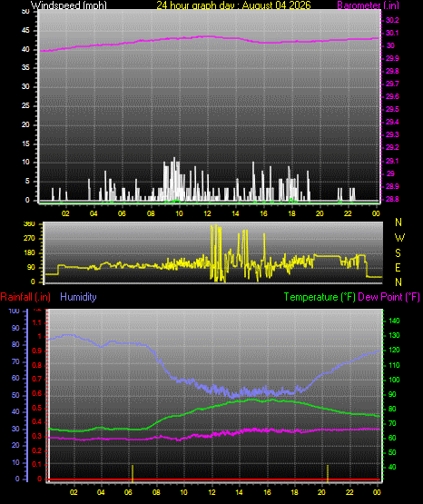Click the 45 windspeed scale value
Image resolution: width=423 pixels, height=504 pixels.
(25, 31)
